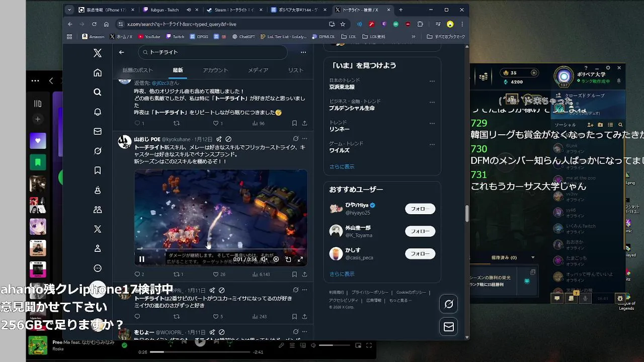Expand the tweet video to fullscreen

(x=300, y=259)
